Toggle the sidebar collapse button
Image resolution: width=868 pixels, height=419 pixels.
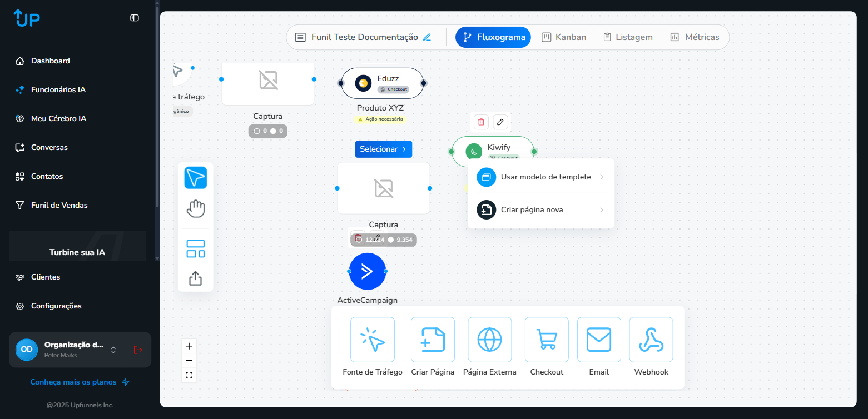click(135, 18)
